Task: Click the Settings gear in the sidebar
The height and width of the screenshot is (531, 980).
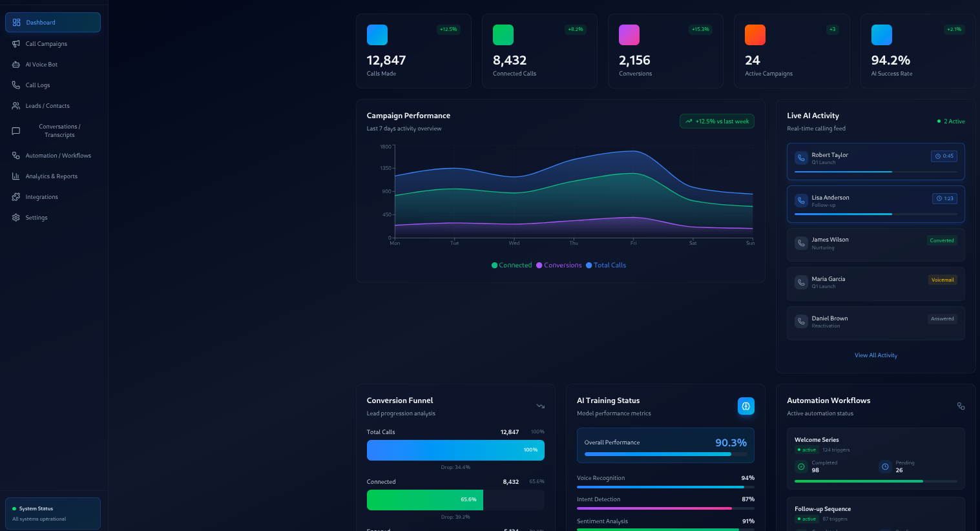Action: click(16, 218)
